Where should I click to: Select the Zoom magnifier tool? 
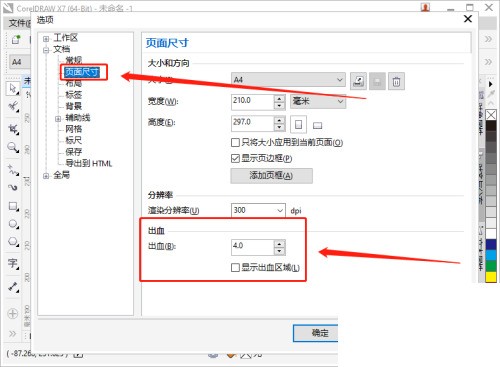pos(13,147)
